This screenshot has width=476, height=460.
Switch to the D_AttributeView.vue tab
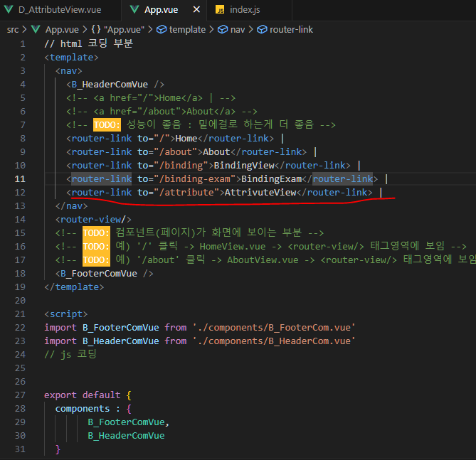(60, 10)
